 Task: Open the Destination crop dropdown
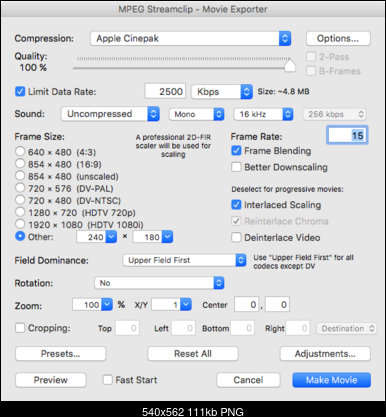(x=347, y=328)
